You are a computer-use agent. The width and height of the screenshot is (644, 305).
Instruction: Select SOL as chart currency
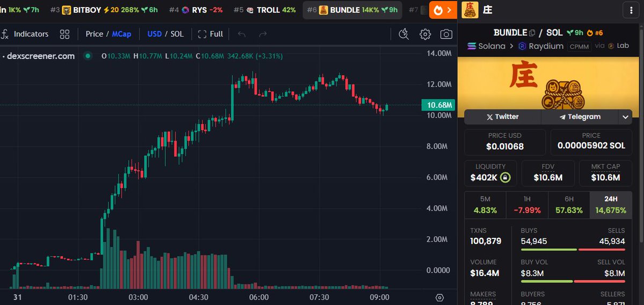coord(177,34)
